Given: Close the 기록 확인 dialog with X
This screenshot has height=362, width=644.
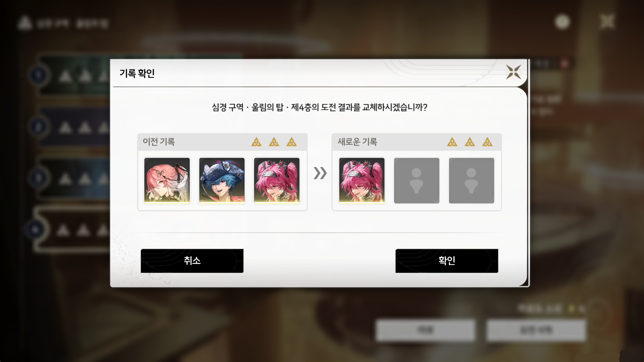Looking at the screenshot, I should (x=513, y=72).
